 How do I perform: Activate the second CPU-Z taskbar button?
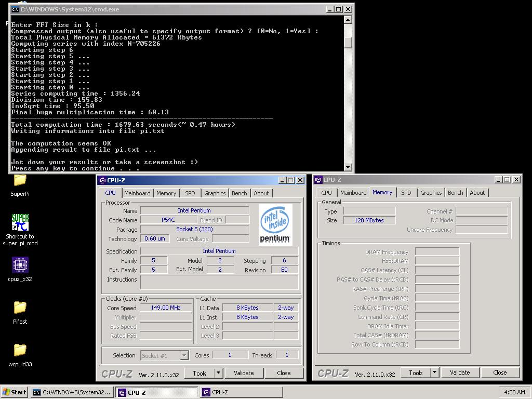pyautogui.click(x=241, y=392)
